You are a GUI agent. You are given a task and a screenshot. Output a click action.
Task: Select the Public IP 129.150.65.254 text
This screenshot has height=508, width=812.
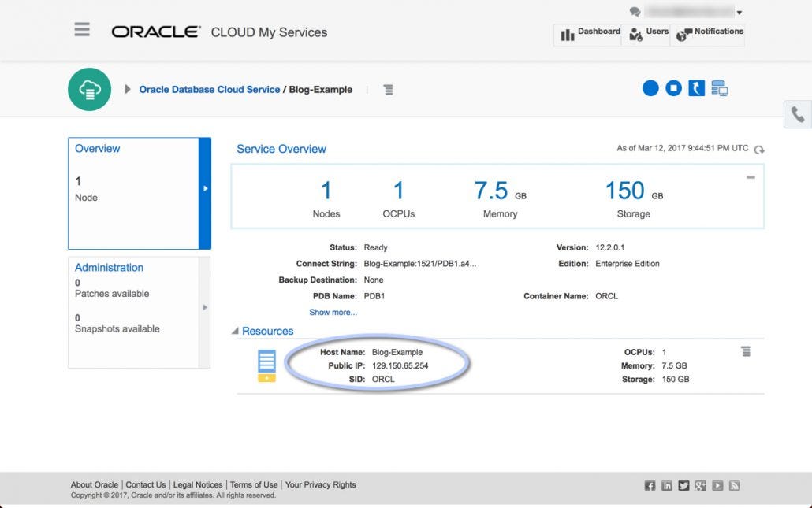point(400,365)
